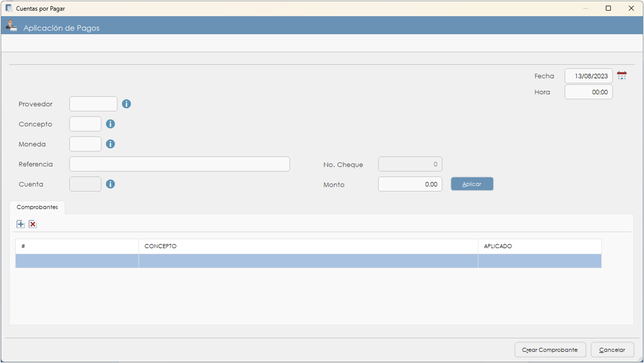Select the Monto amount field

click(x=410, y=184)
